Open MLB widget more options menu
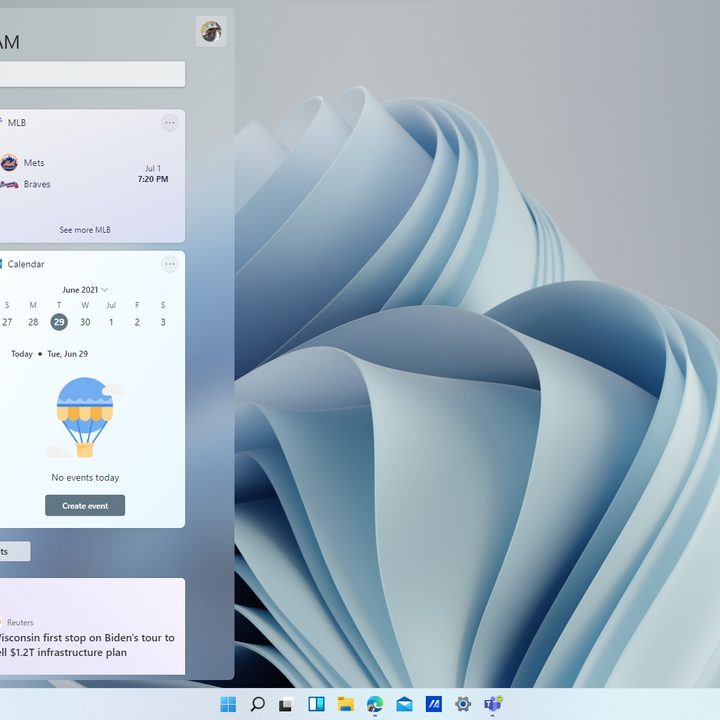Image resolution: width=720 pixels, height=720 pixels. coord(169,123)
